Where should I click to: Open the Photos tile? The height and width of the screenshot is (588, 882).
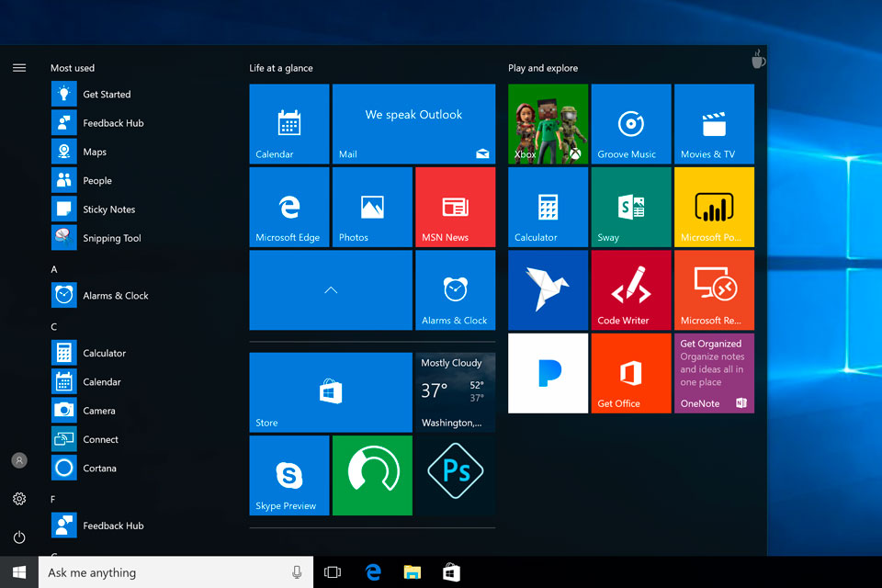click(372, 207)
